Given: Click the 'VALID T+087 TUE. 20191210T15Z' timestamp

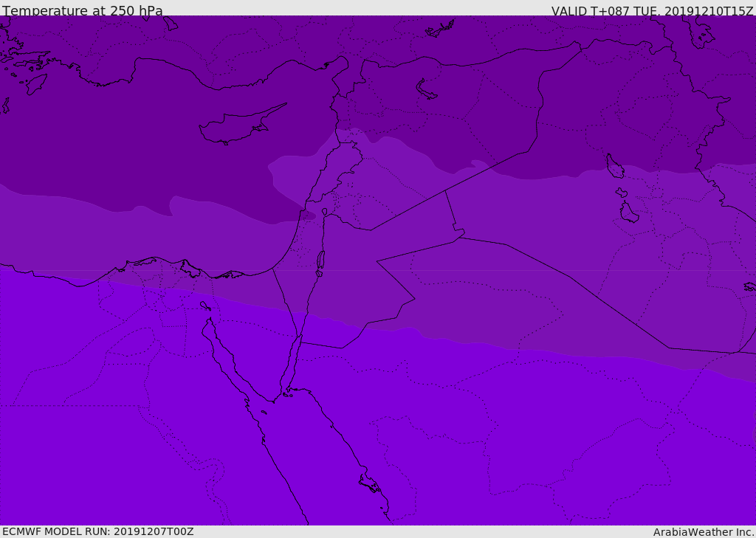Looking at the screenshot, I should click(x=653, y=11).
